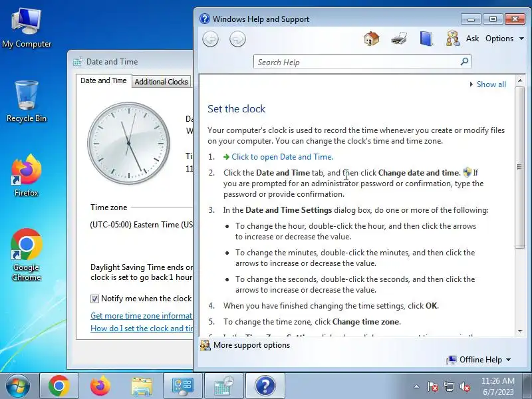Open How do I set the clock link
Viewport: 532px width, 399px height.
(142, 329)
